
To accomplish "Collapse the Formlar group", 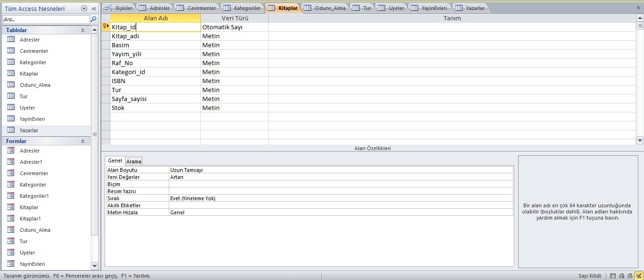I will 83,141.
